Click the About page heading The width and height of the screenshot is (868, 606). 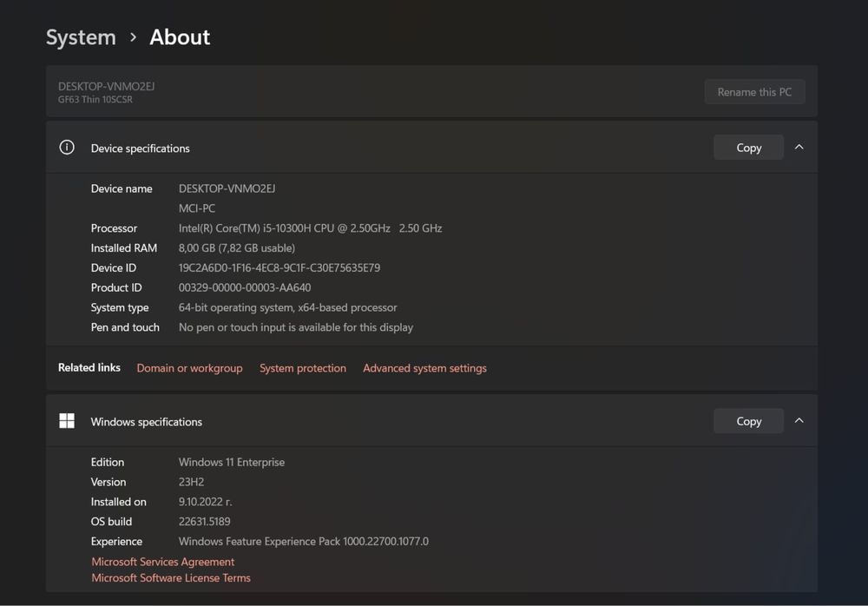180,37
